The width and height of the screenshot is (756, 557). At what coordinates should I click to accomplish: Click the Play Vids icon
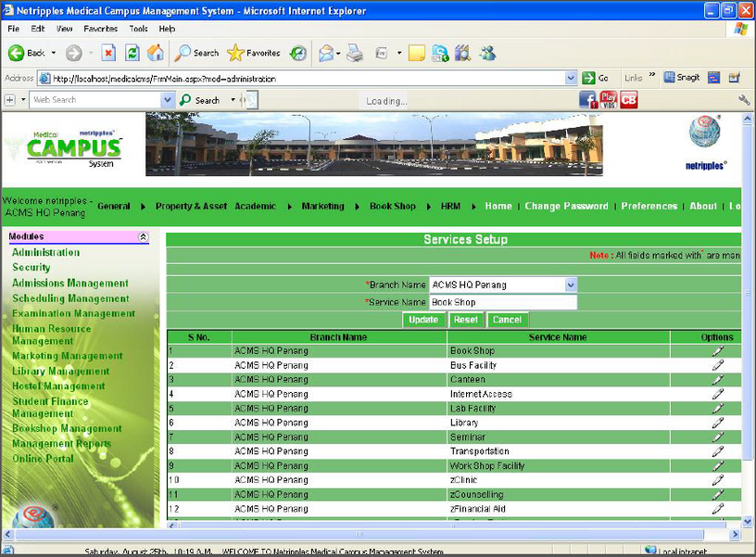[609, 100]
